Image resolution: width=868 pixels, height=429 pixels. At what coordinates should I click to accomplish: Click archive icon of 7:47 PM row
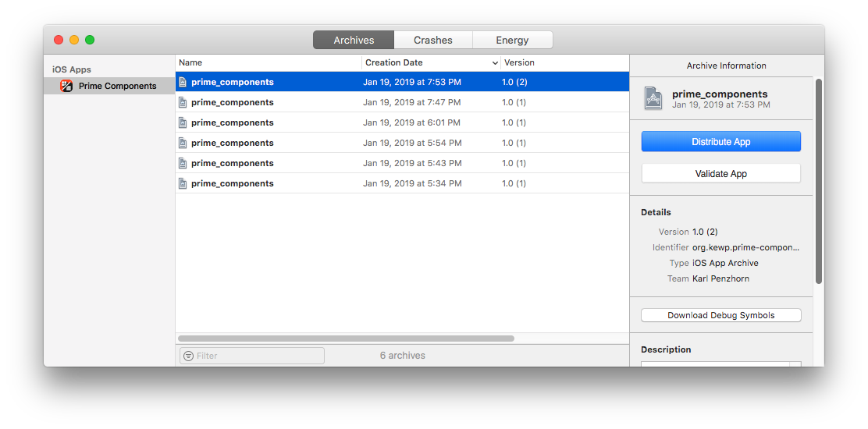pos(183,102)
